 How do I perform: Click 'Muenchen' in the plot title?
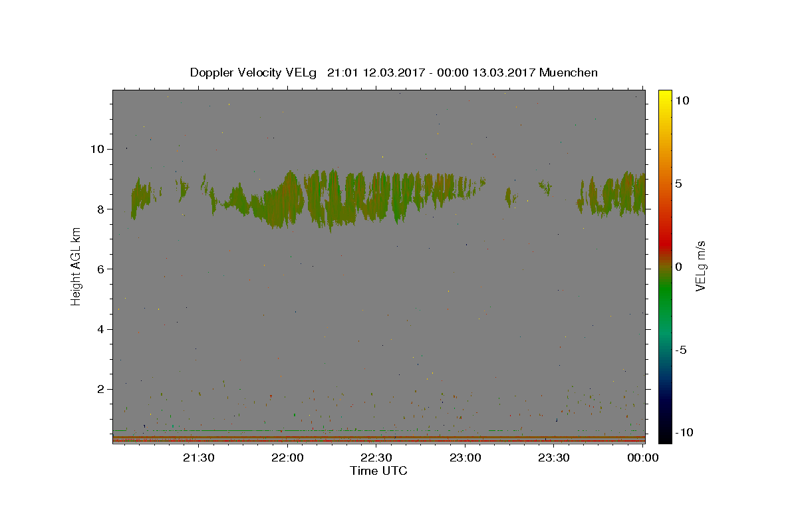click(569, 72)
